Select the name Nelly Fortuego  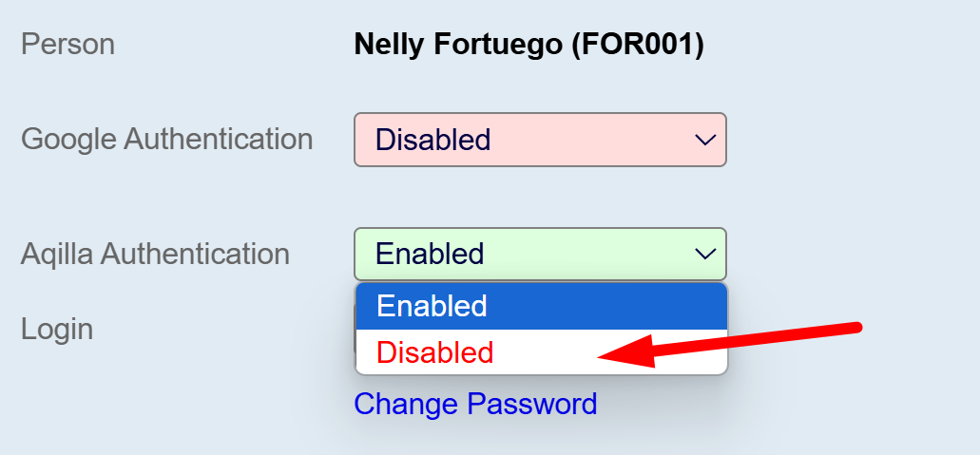point(458,44)
